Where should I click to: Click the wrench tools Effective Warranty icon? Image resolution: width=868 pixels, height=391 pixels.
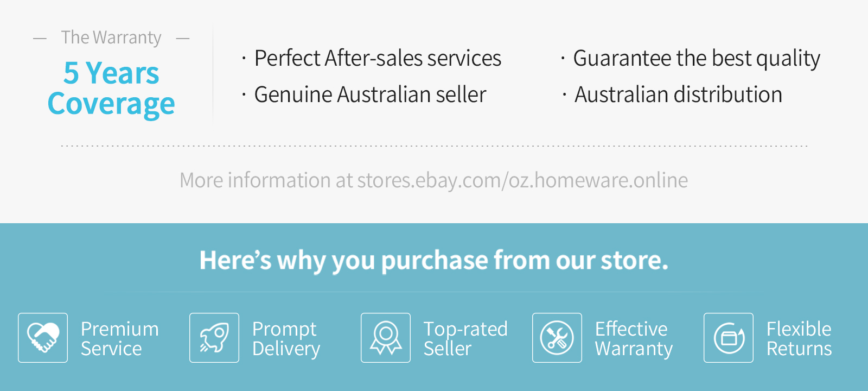pyautogui.click(x=557, y=338)
